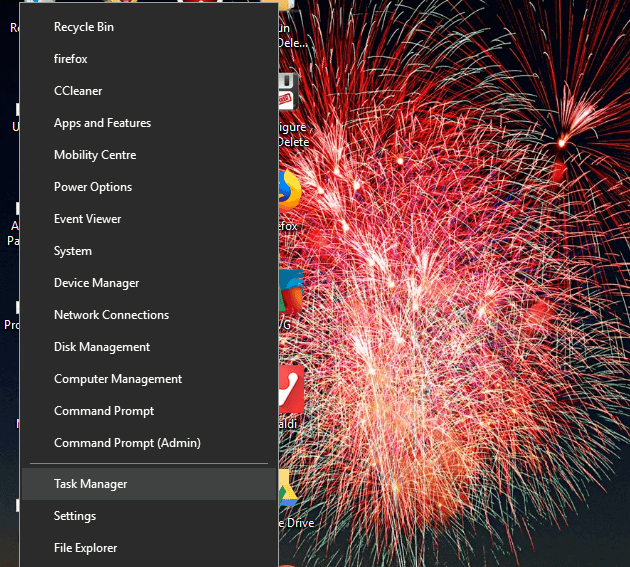Launch File Explorer
630x567 pixels.
point(149,548)
